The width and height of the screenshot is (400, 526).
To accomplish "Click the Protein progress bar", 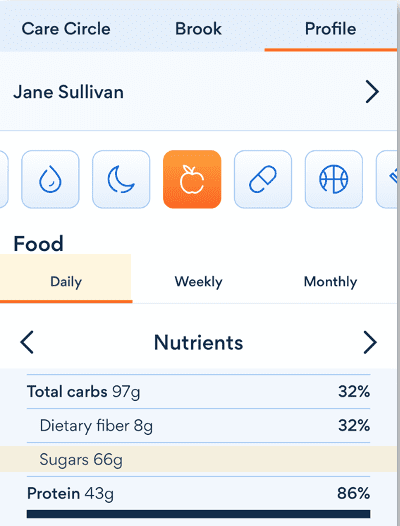I will [198, 514].
